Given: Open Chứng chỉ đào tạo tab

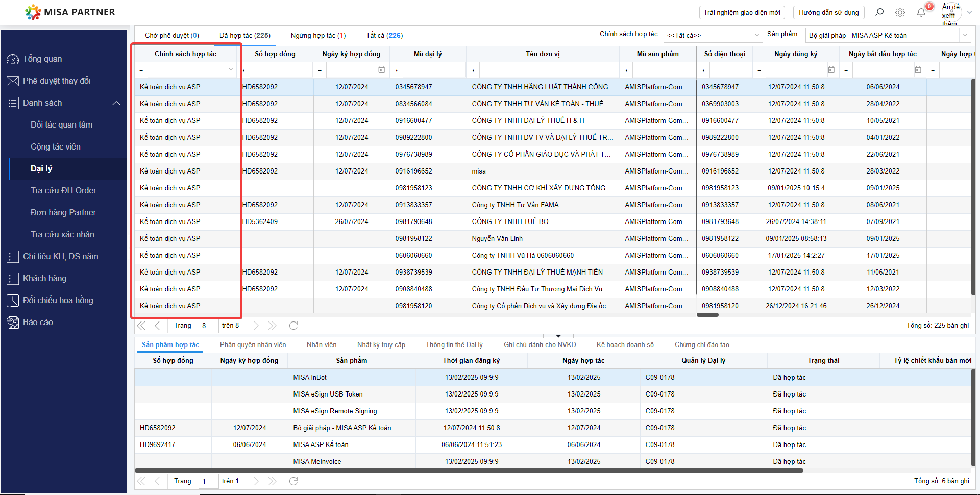Looking at the screenshot, I should 702,345.
